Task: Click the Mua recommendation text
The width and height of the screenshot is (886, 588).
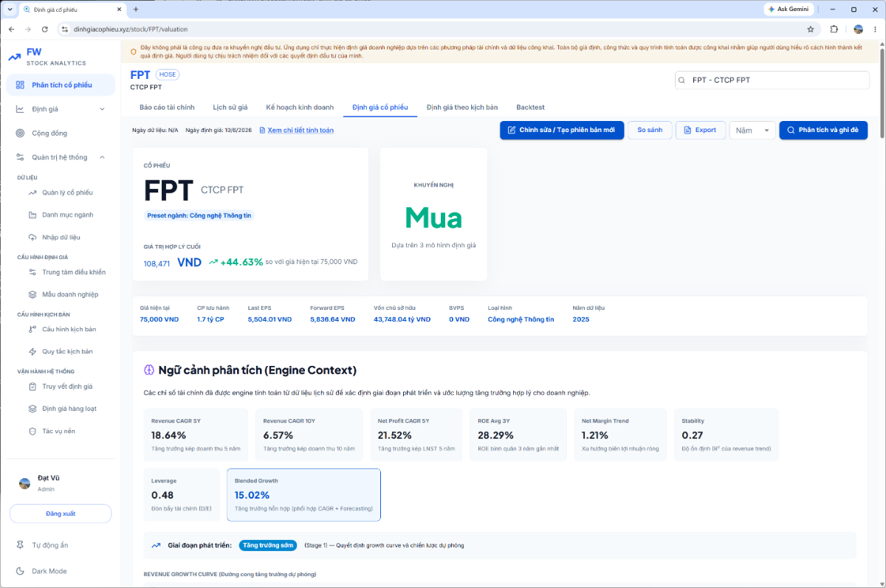Action: pos(433,218)
